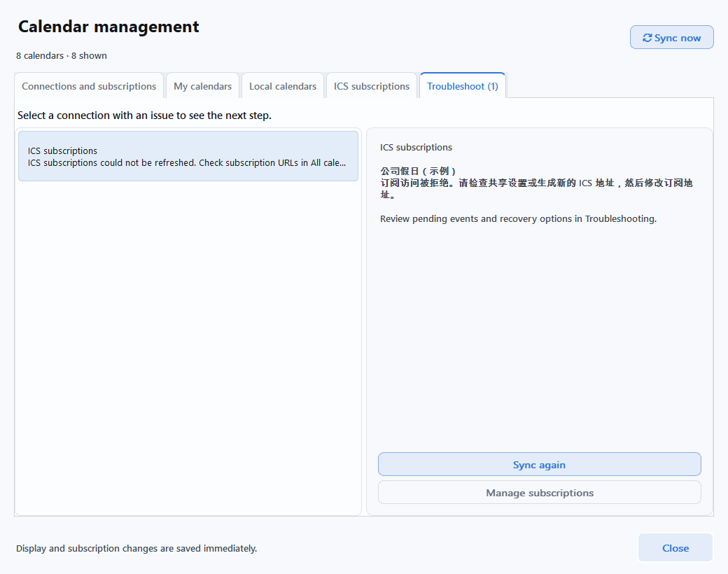Open Manage subscriptions
The width and height of the screenshot is (728, 574).
click(x=540, y=492)
